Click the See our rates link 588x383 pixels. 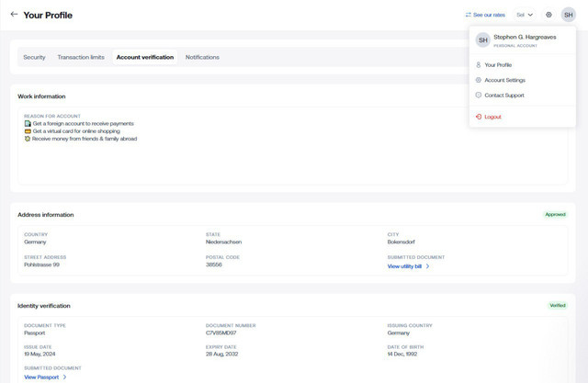490,15
